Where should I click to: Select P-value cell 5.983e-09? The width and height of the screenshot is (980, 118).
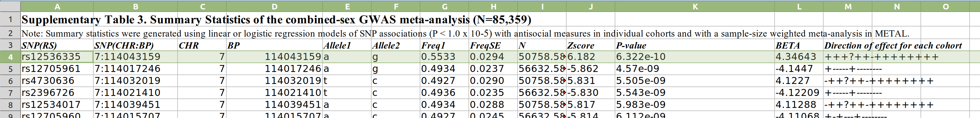[x=695, y=105]
